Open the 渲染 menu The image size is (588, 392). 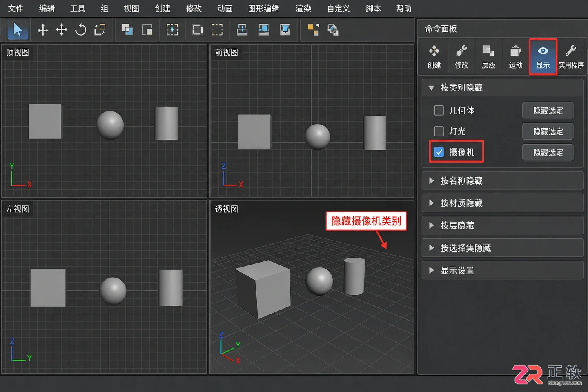pos(303,9)
